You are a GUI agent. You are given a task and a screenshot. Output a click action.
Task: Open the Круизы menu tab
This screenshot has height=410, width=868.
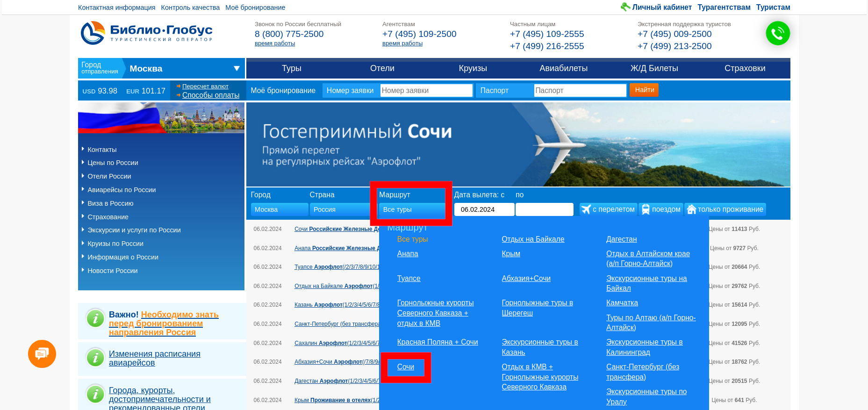pos(473,68)
